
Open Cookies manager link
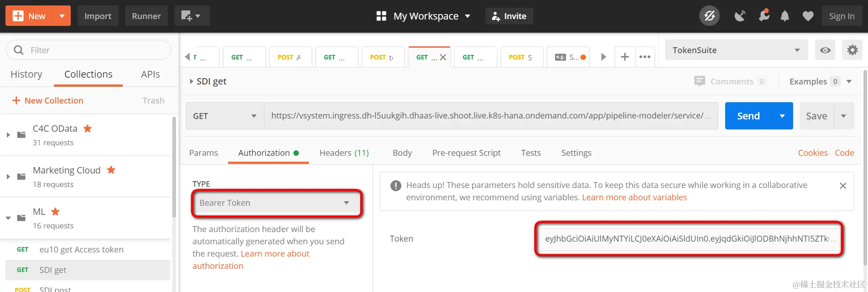813,153
